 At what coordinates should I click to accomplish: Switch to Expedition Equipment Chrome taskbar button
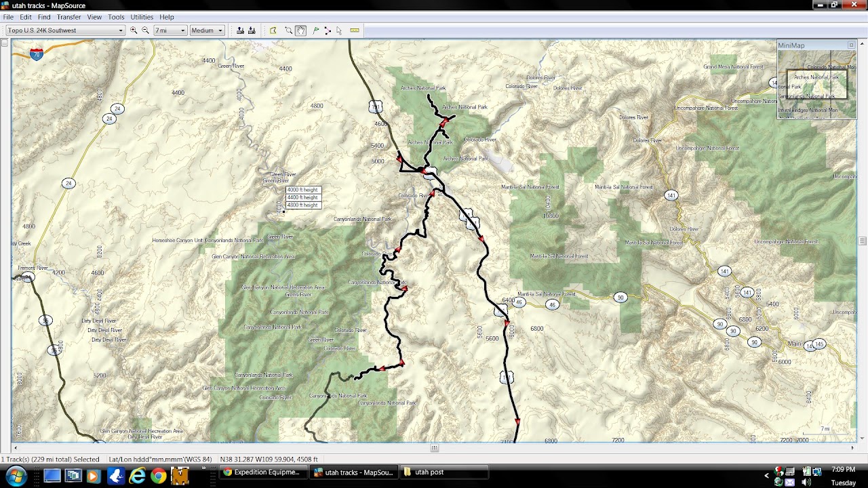point(262,472)
